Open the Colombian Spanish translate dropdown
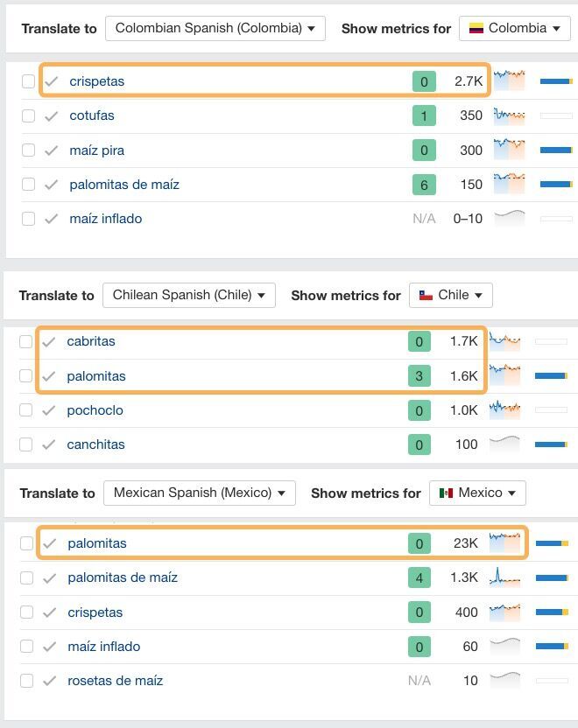The width and height of the screenshot is (578, 728). (x=215, y=28)
